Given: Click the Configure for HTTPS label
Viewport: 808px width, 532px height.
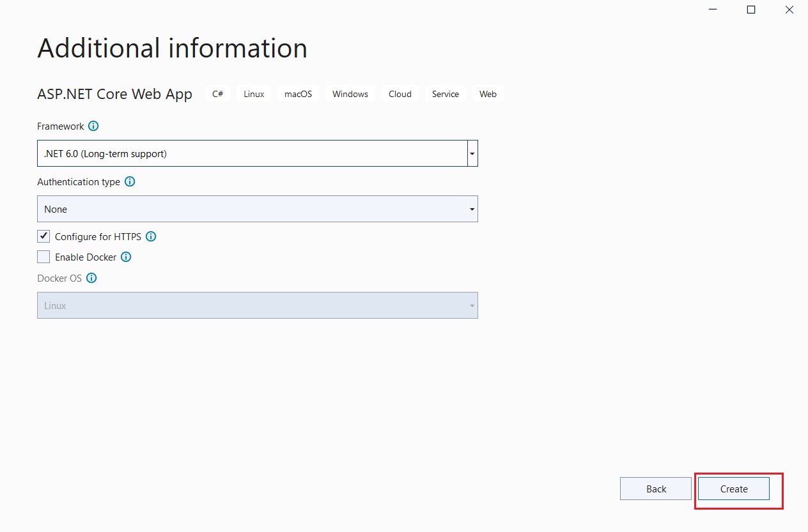Looking at the screenshot, I should coord(98,236).
